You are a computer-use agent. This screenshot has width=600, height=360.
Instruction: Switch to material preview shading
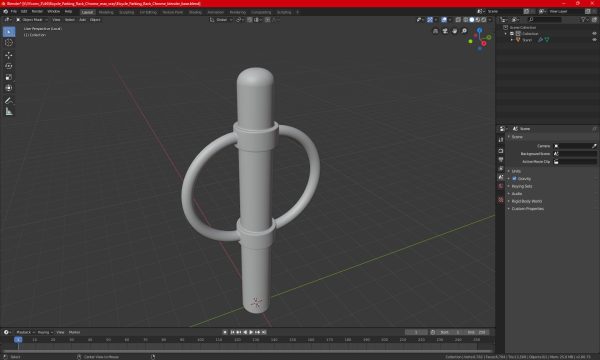coord(478,20)
